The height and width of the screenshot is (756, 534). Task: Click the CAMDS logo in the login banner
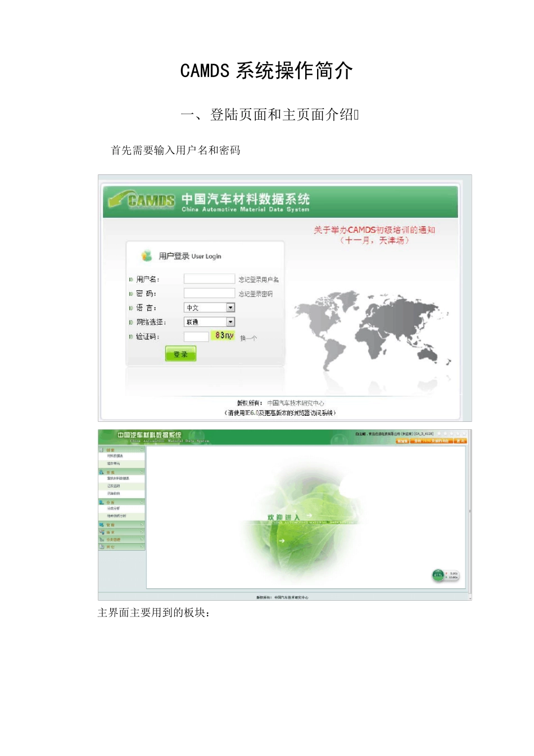point(142,200)
